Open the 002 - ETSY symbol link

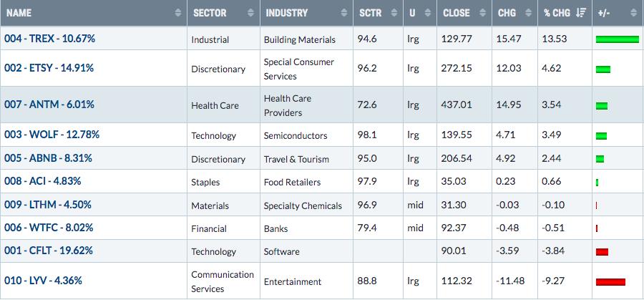point(49,68)
